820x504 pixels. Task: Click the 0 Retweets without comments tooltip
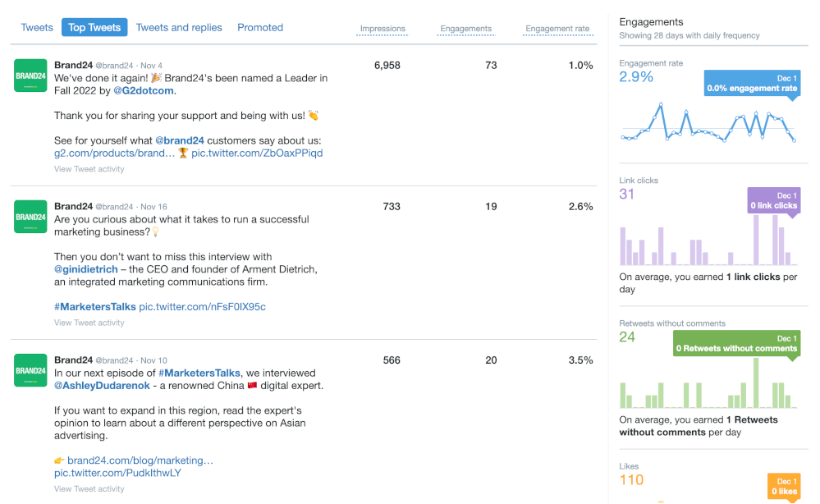pos(736,343)
